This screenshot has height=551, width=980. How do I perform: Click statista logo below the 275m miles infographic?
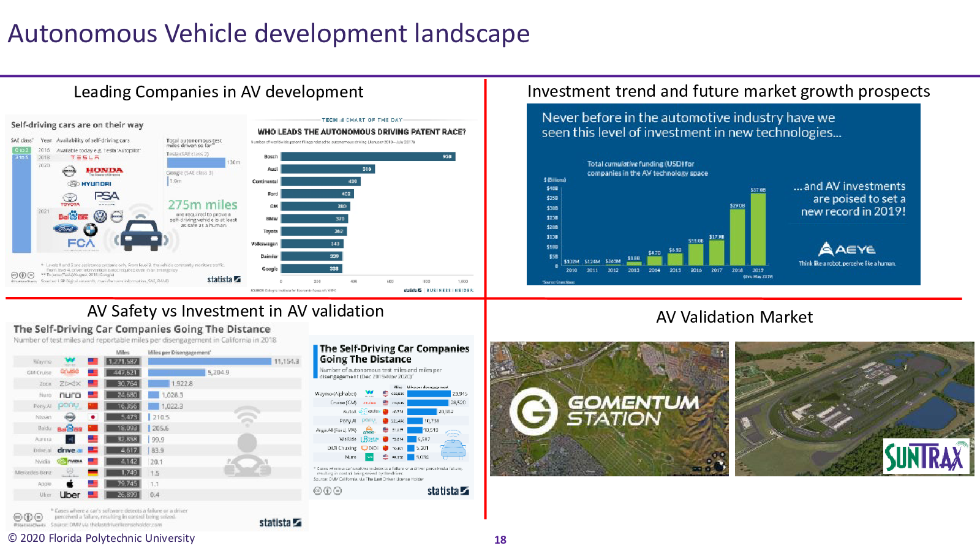pos(224,279)
